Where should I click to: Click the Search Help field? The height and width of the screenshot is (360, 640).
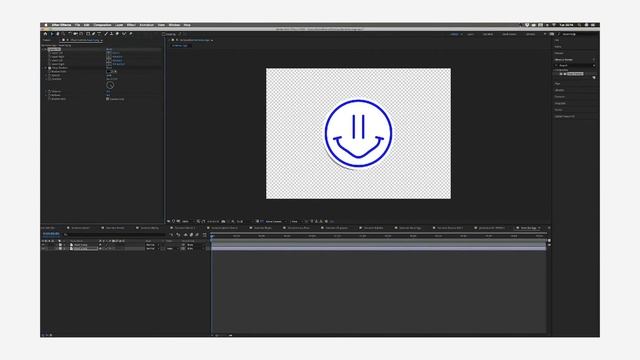[x=576, y=34]
